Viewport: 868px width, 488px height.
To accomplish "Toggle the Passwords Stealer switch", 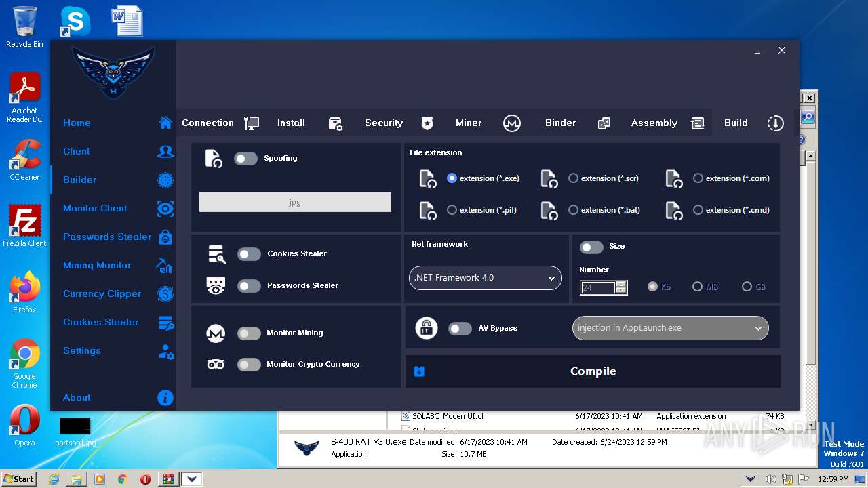I will tap(249, 286).
